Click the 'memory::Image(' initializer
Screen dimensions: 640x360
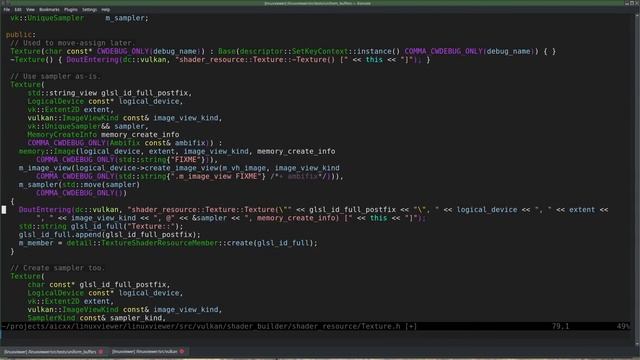[x=49, y=151]
